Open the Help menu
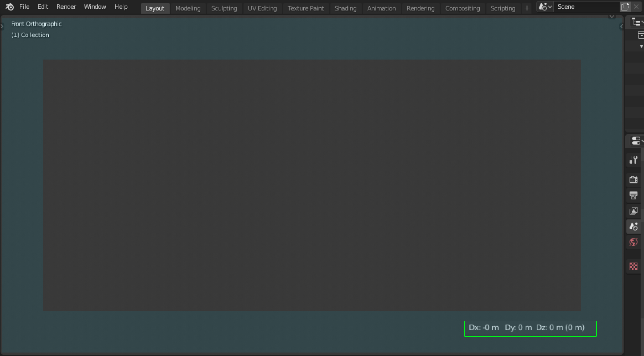 (121, 7)
